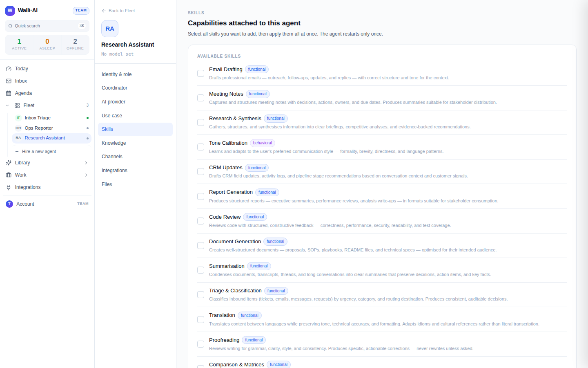Tick the Triage & Classification checkbox
The image size is (588, 368).
coord(200,294)
